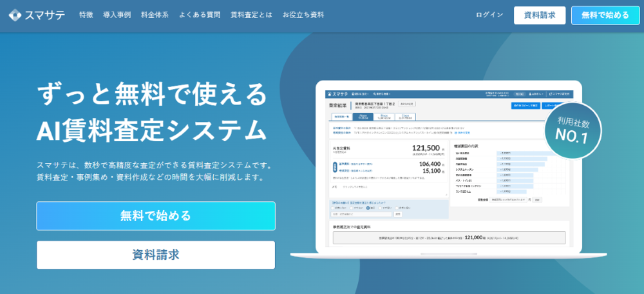The image size is (644, 294).
Task: Select 賃料査定とは in the navigation
Action: (251, 15)
